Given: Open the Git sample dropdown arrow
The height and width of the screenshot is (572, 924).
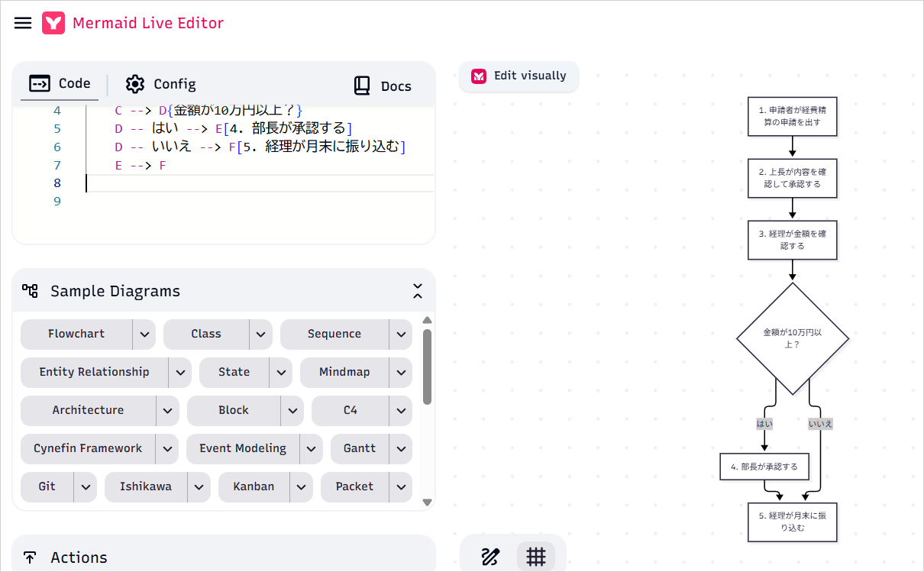Looking at the screenshot, I should 86,486.
